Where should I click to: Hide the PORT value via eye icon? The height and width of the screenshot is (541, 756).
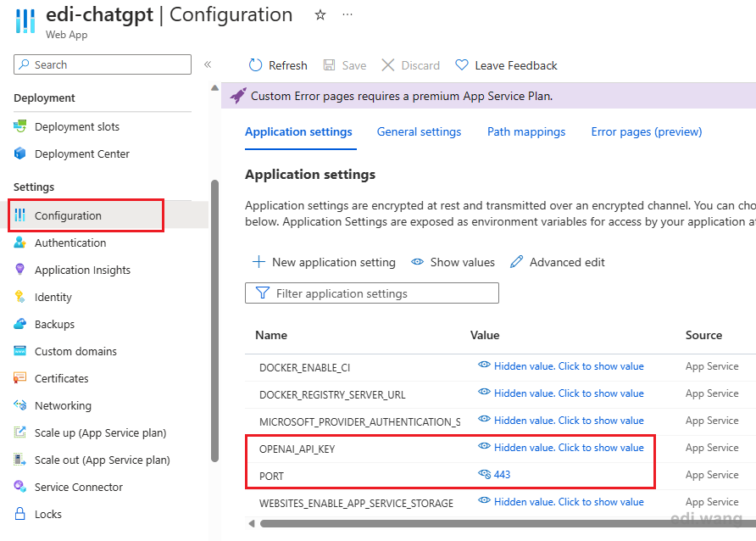coord(484,473)
